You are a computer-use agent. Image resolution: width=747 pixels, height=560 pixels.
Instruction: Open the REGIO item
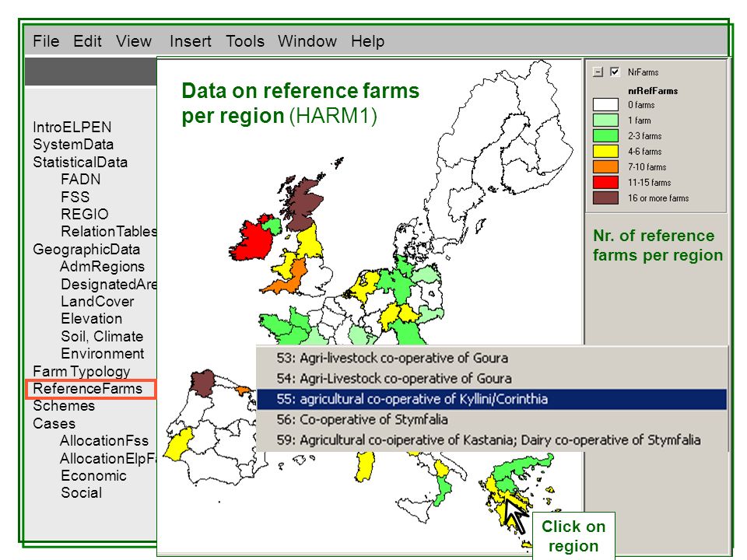click(84, 214)
